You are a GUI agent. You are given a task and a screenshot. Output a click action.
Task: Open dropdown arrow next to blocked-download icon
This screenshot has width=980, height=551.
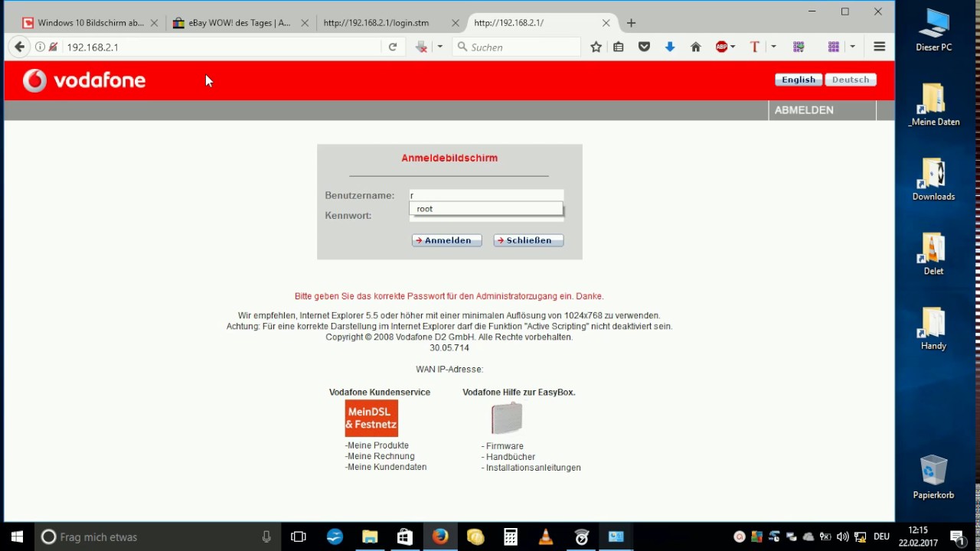coord(439,47)
